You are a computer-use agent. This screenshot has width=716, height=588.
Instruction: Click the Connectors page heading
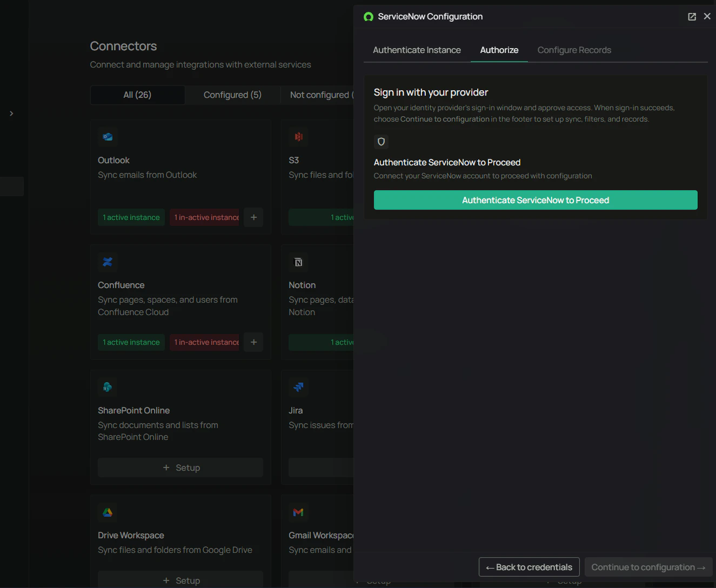[123, 46]
